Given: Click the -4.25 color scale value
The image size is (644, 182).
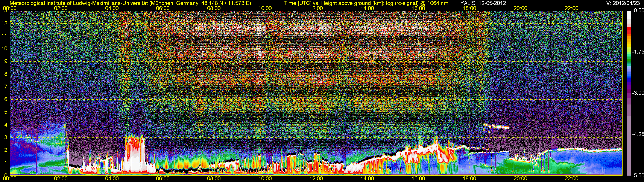Looking at the screenshot, I should 638,134.
